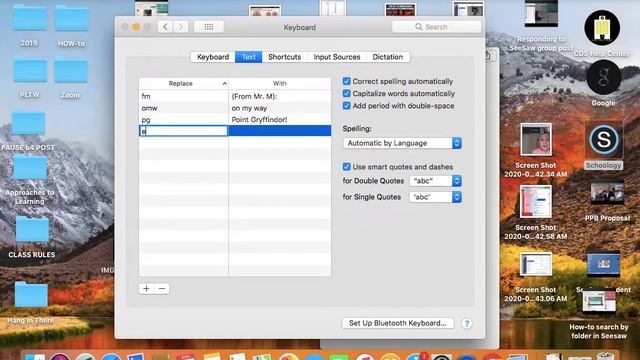
Task: Switch to the Input Sources tab
Action: (337, 57)
